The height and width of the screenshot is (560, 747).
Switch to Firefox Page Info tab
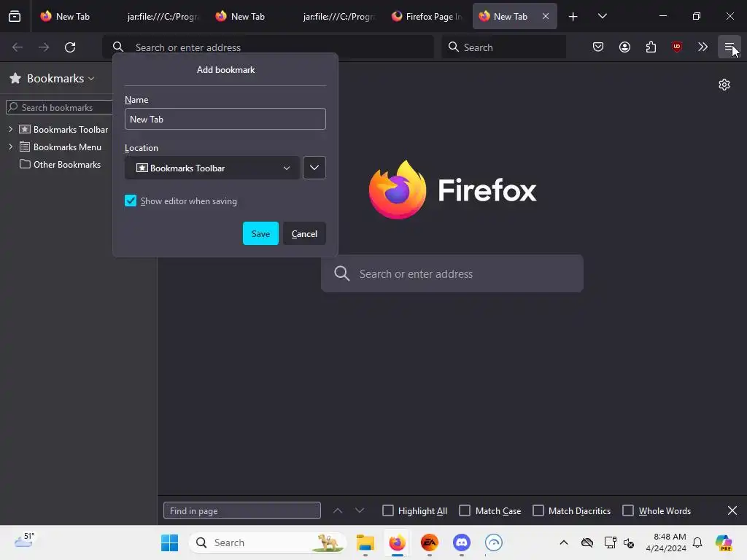[x=426, y=16]
